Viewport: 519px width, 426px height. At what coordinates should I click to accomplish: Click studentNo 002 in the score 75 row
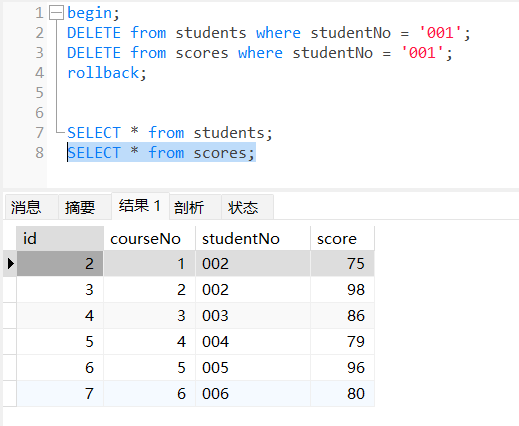tap(253, 264)
